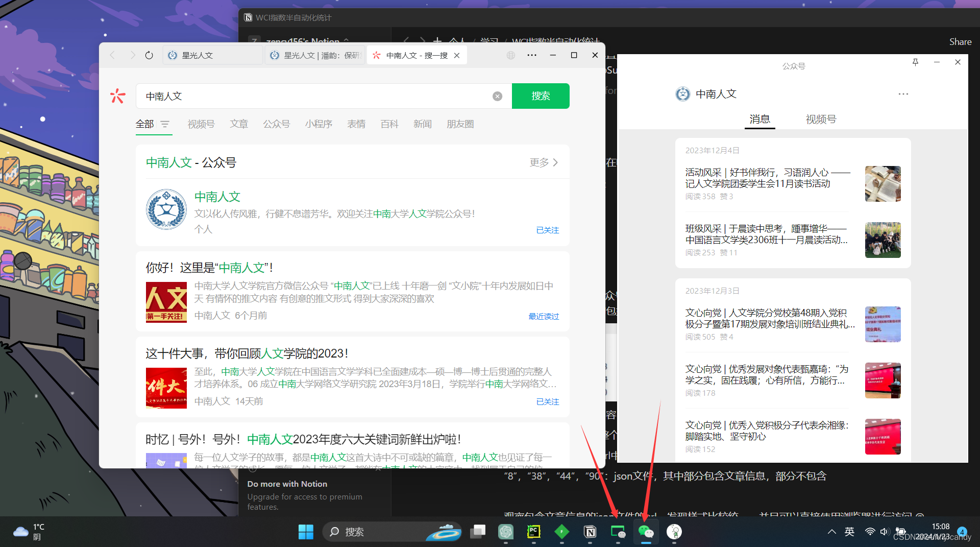Click the globe icon in the search window title bar
The height and width of the screenshot is (547, 980).
(x=511, y=55)
